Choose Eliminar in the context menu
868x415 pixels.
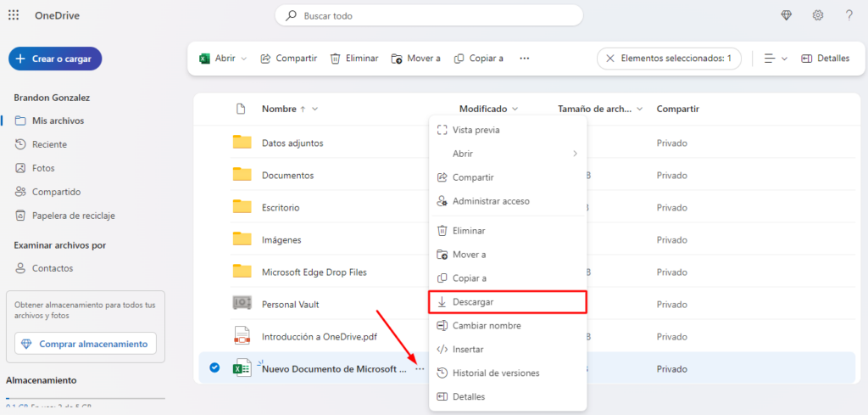pyautogui.click(x=508, y=231)
